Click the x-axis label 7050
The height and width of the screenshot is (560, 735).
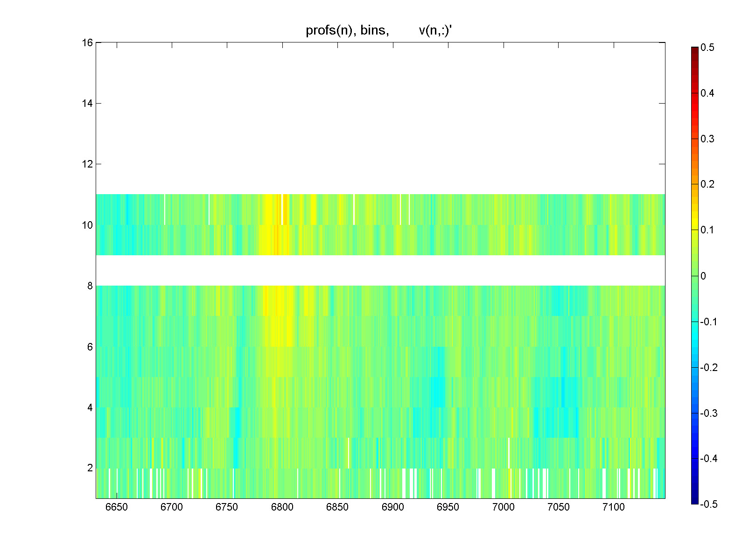[558, 507]
